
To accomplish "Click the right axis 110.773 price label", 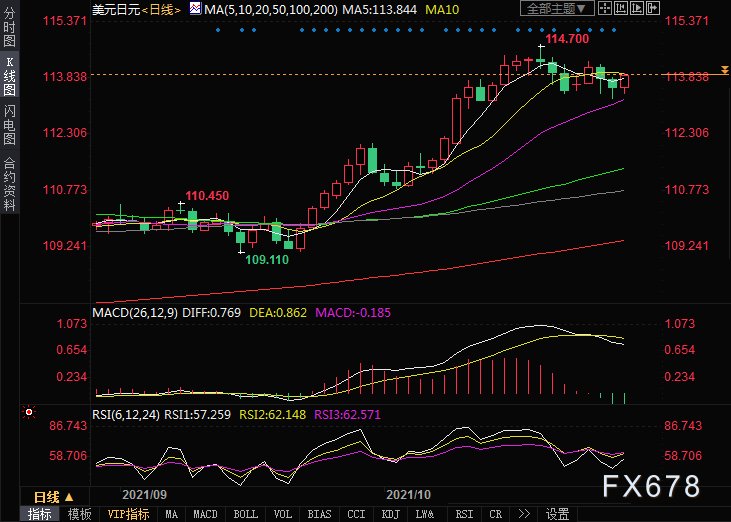I will point(687,190).
